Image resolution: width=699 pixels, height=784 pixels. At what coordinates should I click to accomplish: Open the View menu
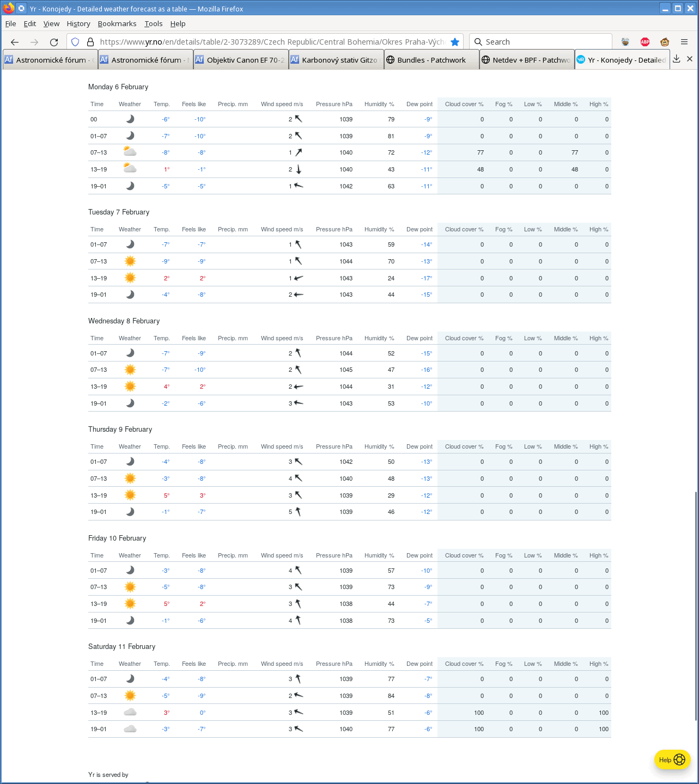51,23
